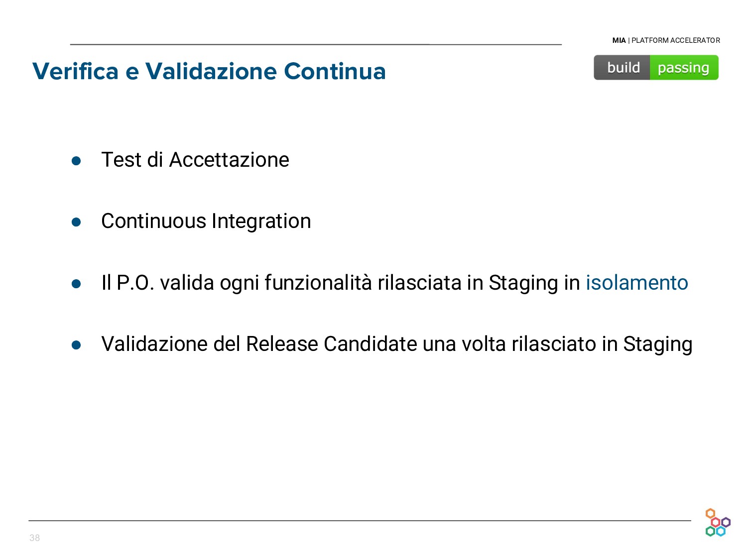This screenshot has height=560, width=747.
Task: Click the bullet beside the P.O. line
Action: click(x=76, y=284)
